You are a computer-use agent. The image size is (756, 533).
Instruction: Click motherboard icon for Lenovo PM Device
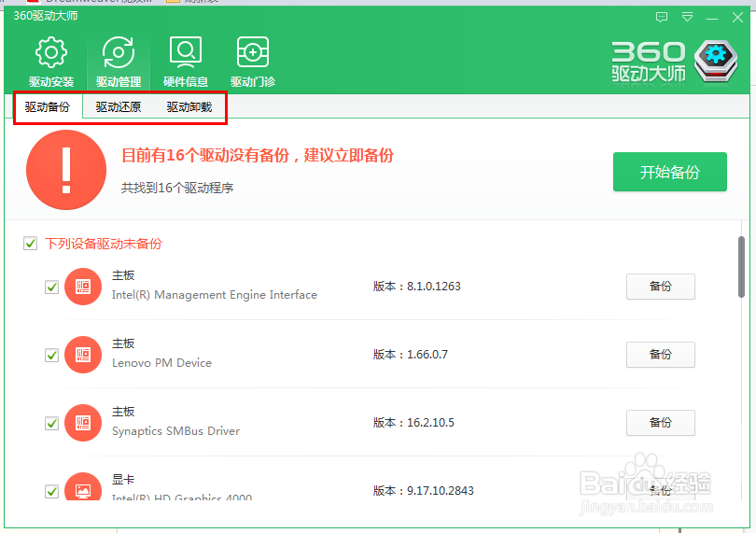(x=83, y=355)
